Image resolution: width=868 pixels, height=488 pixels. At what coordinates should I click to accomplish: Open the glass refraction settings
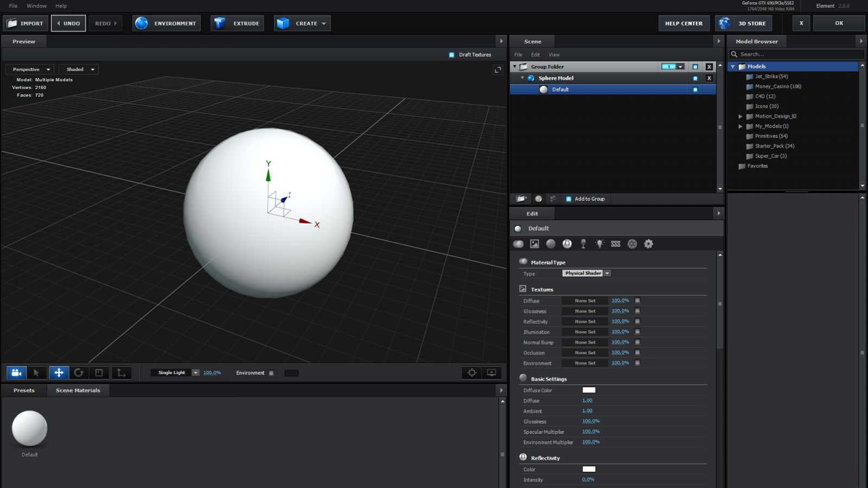click(583, 244)
